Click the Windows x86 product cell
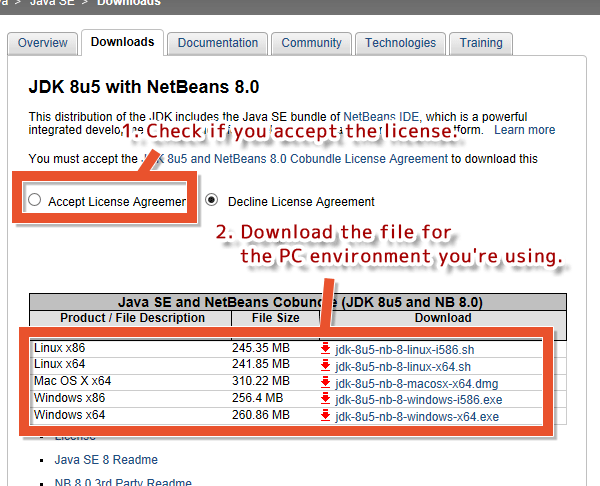 click(69, 398)
